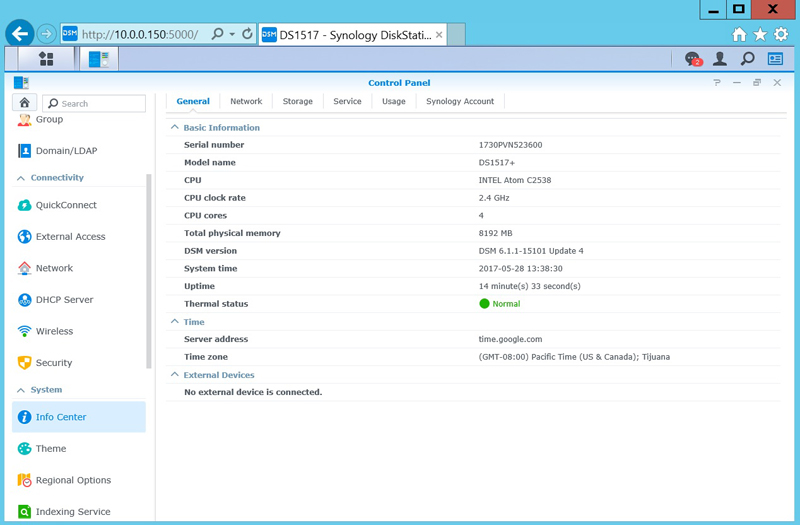Viewport: 800px width, 525px height.
Task: Select DHCP Server in sidebar
Action: (x=64, y=300)
